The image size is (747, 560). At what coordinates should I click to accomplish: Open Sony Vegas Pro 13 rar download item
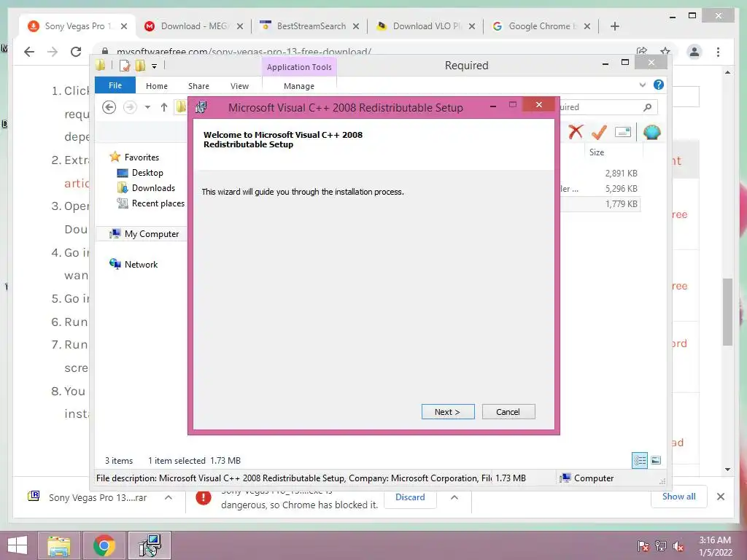click(88, 497)
